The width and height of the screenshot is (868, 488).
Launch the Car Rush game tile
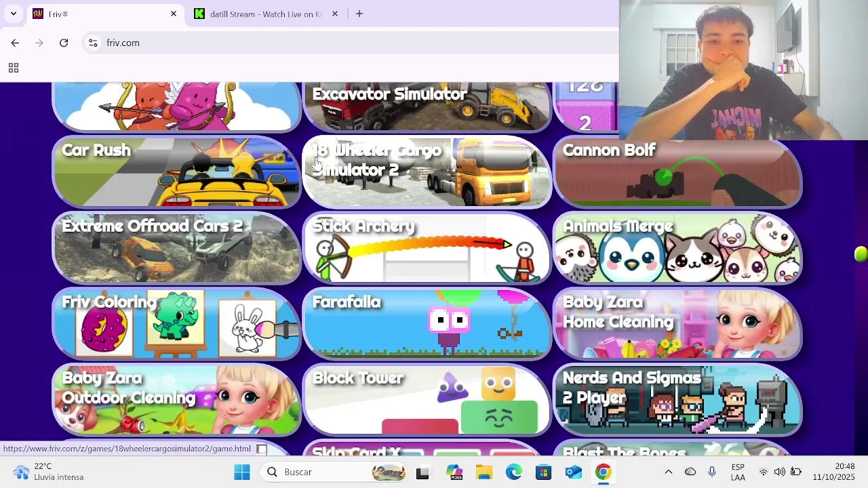pos(177,172)
